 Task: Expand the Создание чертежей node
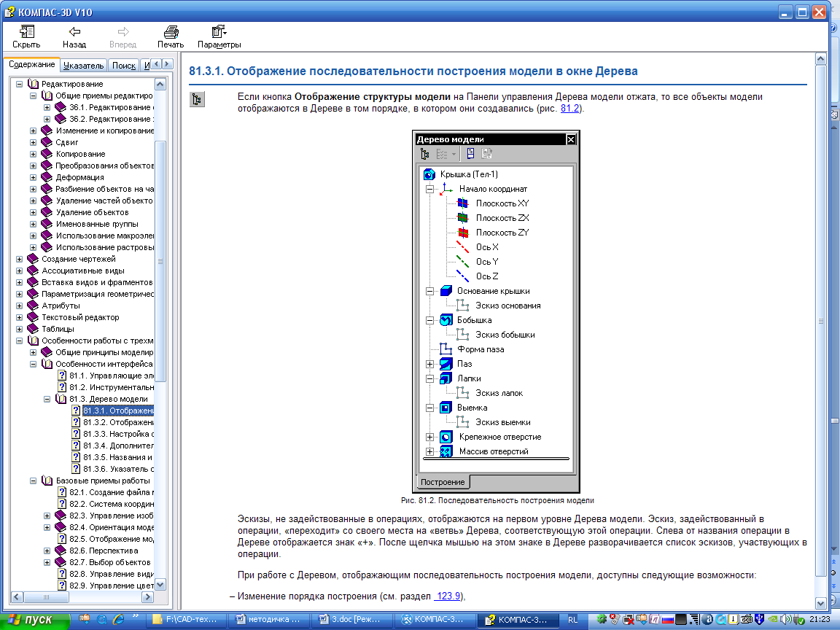[19, 259]
